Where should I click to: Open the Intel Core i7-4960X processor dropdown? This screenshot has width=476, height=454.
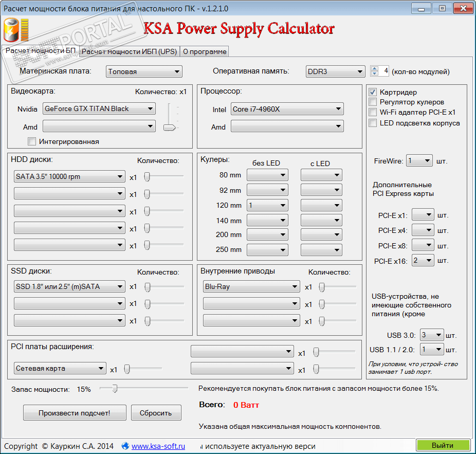click(287, 109)
